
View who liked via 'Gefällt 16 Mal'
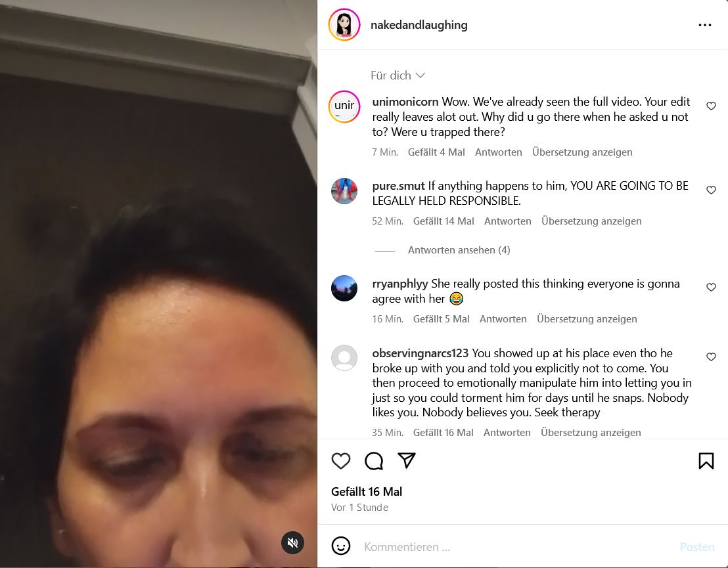(x=367, y=492)
